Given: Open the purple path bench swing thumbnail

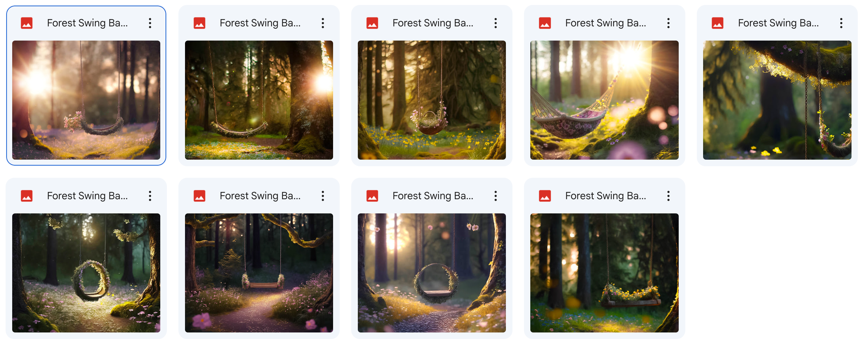Looking at the screenshot, I should (x=259, y=273).
